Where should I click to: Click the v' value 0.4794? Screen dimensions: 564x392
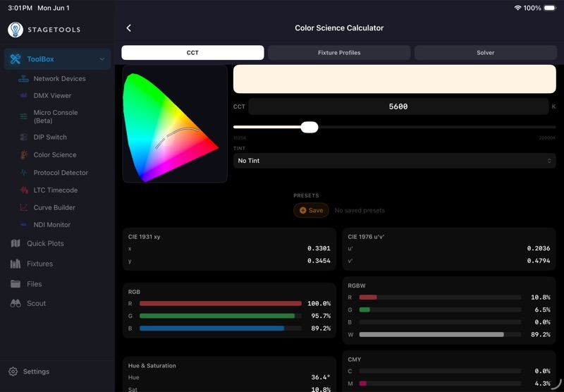click(x=539, y=261)
